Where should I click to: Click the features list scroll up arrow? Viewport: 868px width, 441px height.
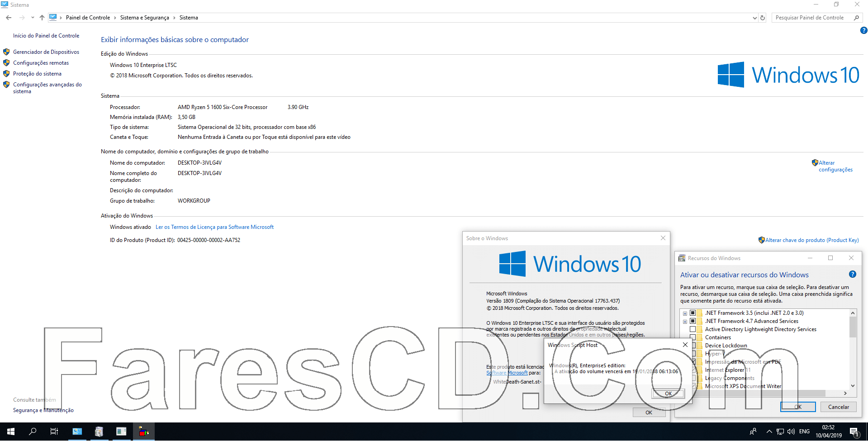point(853,313)
